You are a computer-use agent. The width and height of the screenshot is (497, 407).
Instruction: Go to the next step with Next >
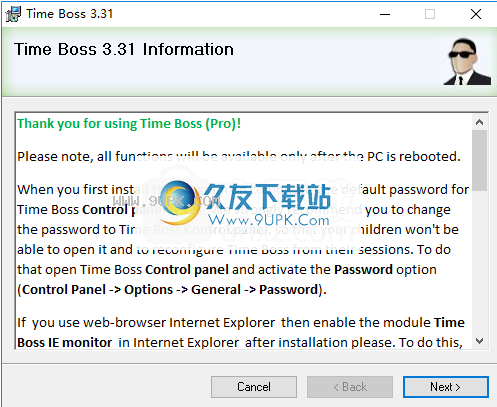(446, 387)
